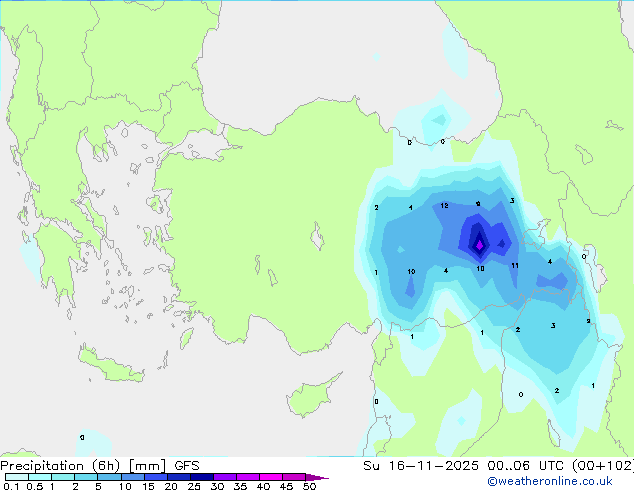Image resolution: width=634 pixels, height=490 pixels.
Task: Click the 0.1–0.5 mm palest legend swatch
Action: [x=17, y=477]
